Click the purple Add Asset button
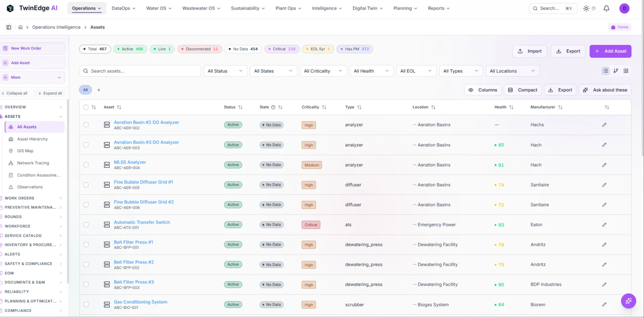This screenshot has height=318, width=644. [x=610, y=51]
